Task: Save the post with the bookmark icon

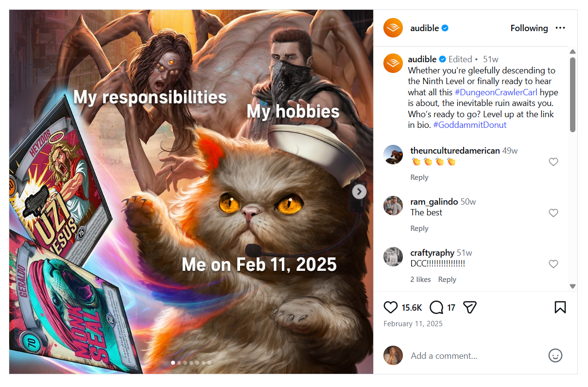Action: click(x=560, y=307)
